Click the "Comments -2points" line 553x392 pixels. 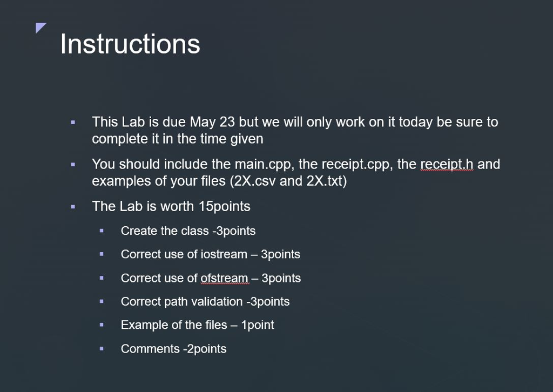pos(173,349)
